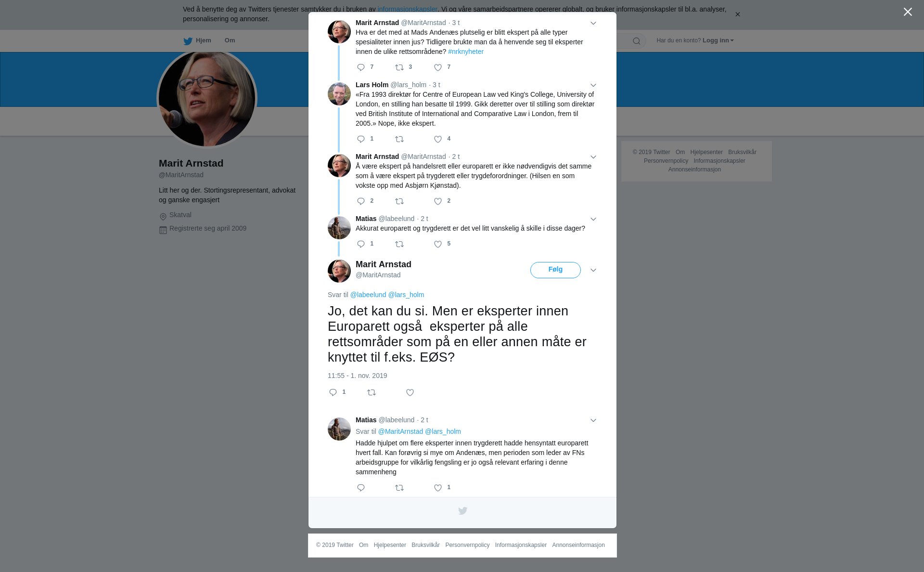
Task: Open the options chevron on Lars Holm's tweet
Action: [x=593, y=85]
